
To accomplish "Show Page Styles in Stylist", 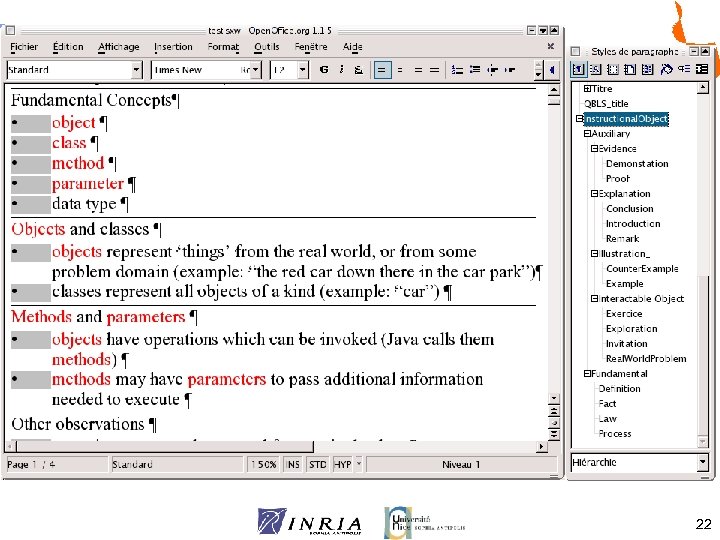I will pos(630,69).
